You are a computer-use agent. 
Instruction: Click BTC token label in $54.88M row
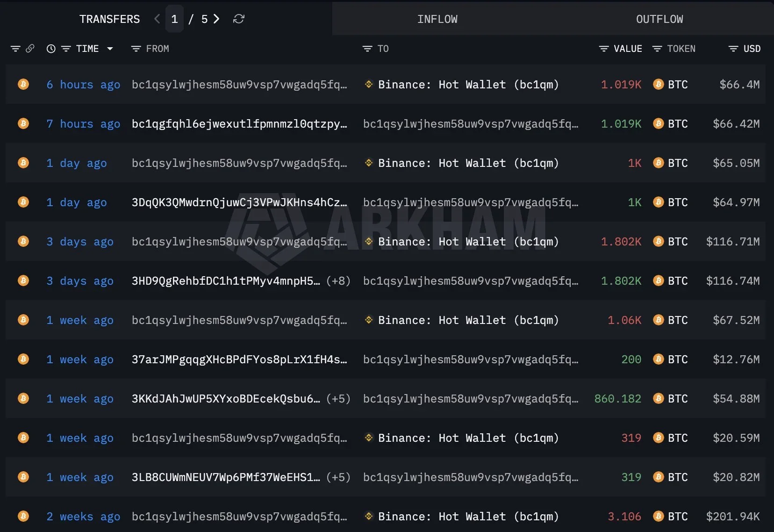(x=678, y=399)
